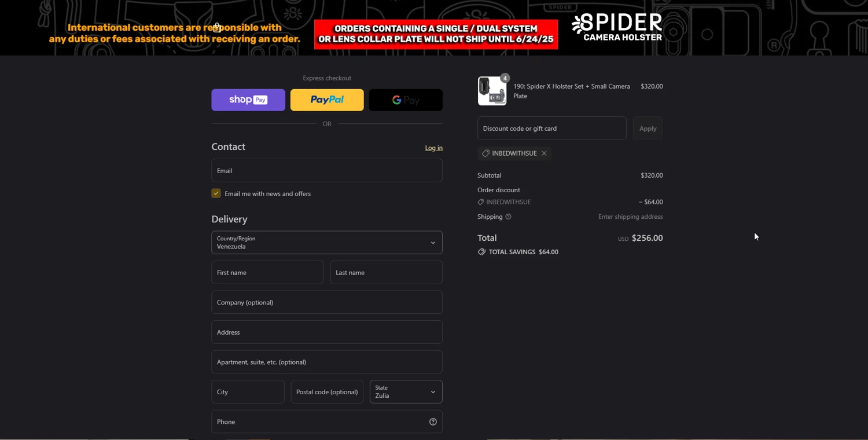Hit the Apply discount button
Viewport: 868px width, 440px height.
[x=648, y=129]
